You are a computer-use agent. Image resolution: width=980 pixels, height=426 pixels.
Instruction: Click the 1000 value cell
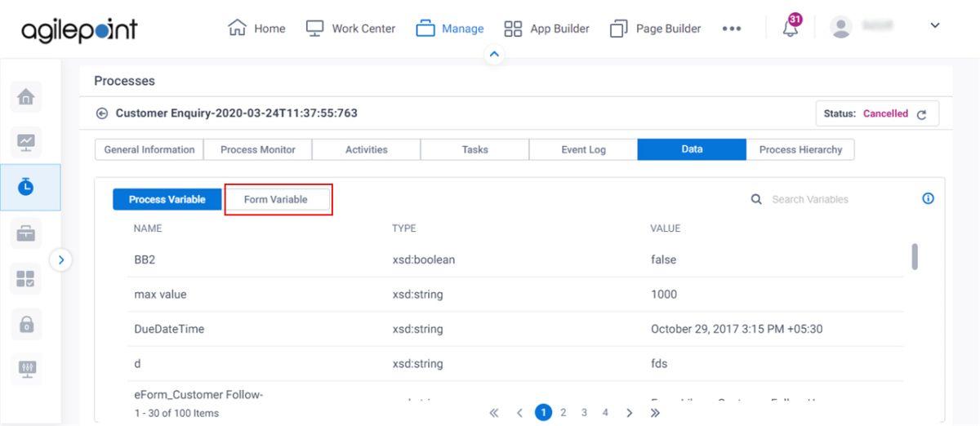pos(664,294)
